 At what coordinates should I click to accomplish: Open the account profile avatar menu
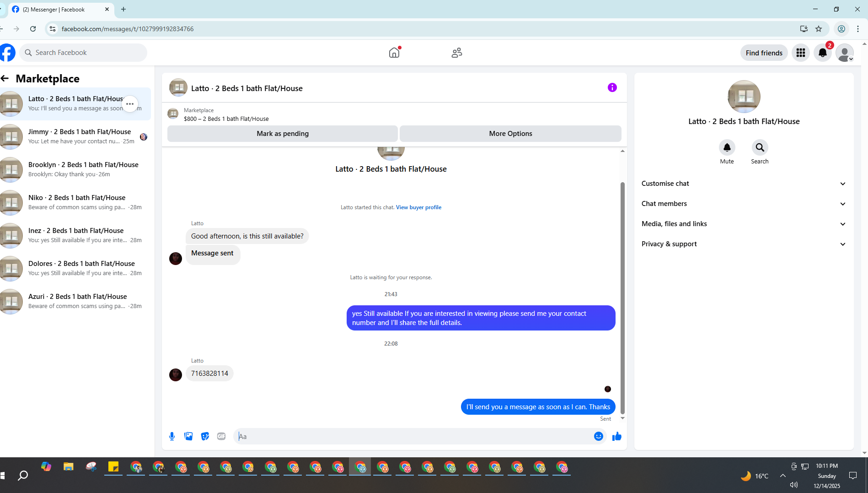(x=845, y=53)
